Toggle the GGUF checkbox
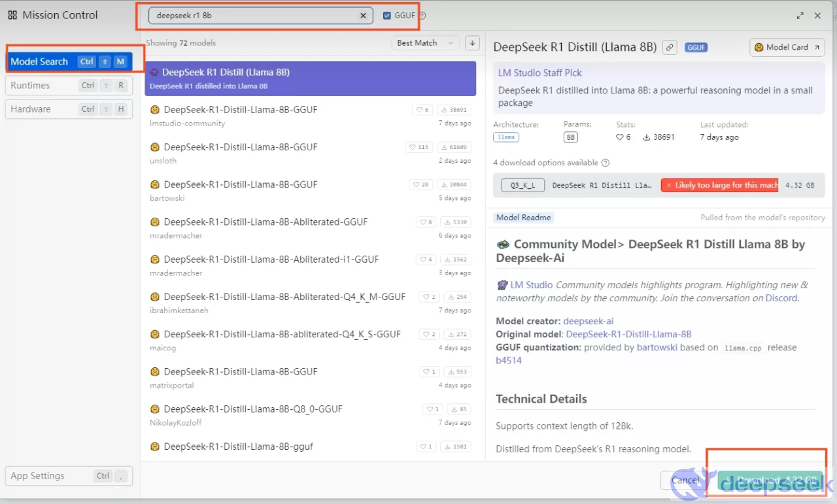 point(387,16)
